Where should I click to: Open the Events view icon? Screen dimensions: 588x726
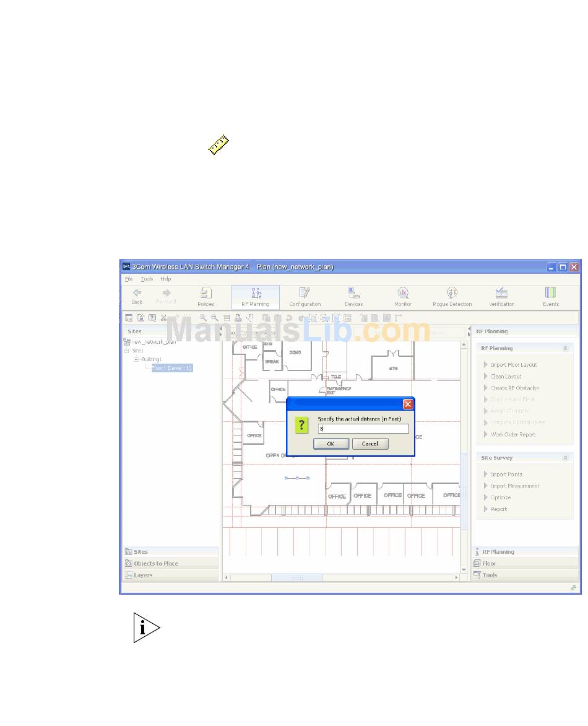pyautogui.click(x=550, y=296)
